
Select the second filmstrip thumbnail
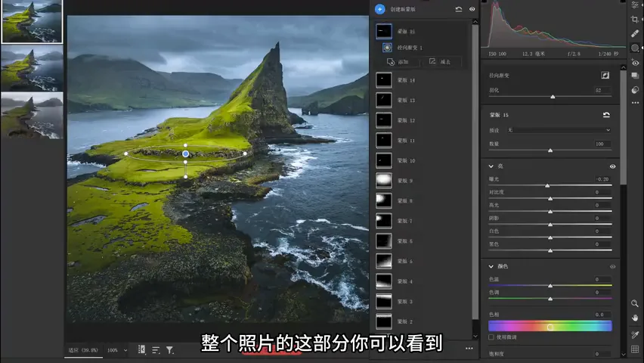coord(32,68)
